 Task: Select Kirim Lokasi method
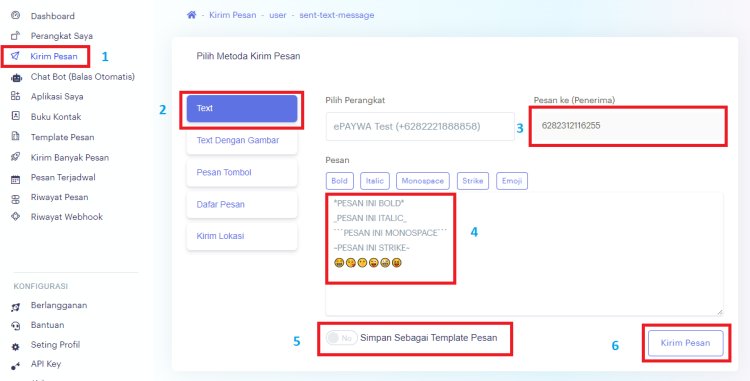pos(242,236)
